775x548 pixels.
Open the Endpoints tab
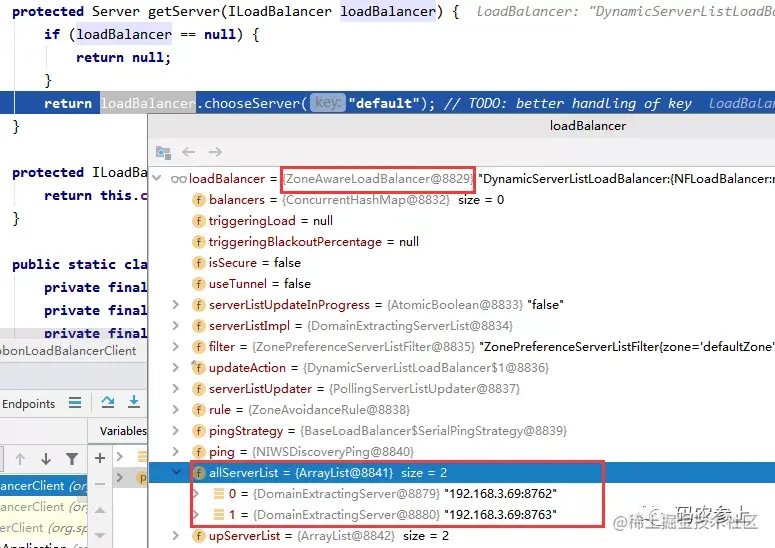29,404
